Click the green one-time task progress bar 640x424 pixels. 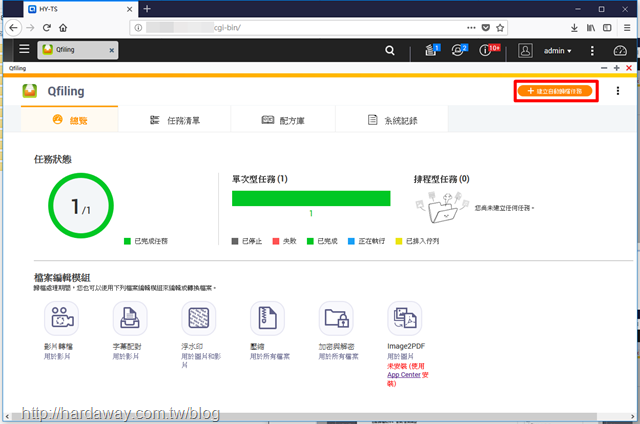pyautogui.click(x=311, y=198)
